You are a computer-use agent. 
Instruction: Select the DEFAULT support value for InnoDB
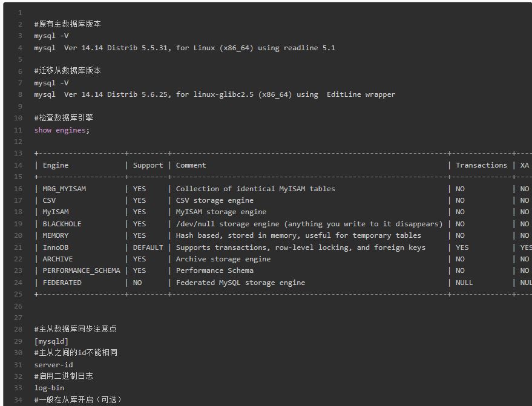(148, 247)
